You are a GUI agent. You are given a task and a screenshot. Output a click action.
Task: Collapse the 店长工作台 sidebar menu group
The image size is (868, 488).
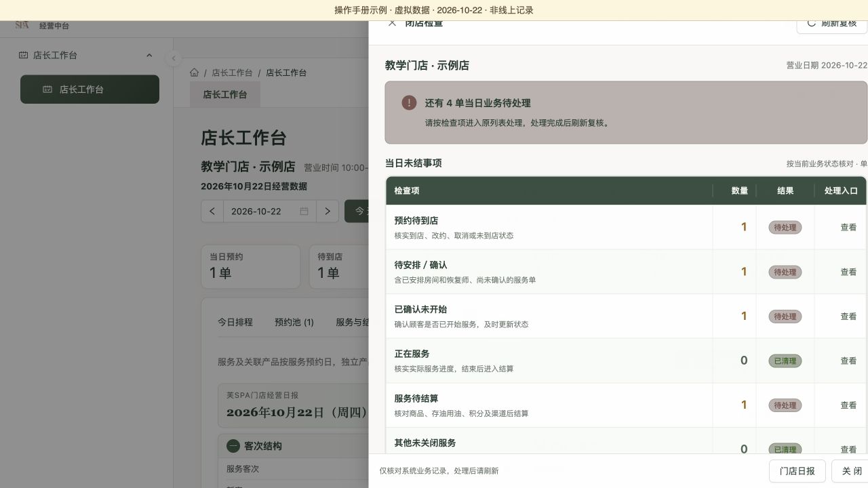pos(149,56)
